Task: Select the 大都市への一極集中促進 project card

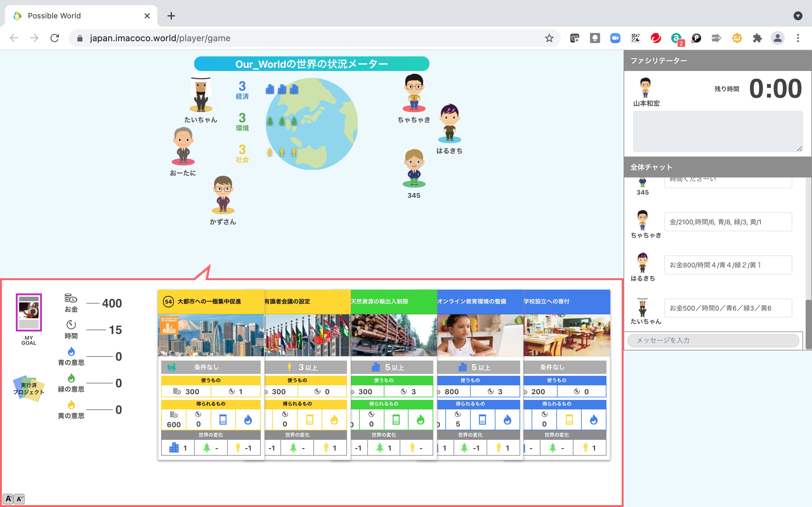Action: click(211, 335)
